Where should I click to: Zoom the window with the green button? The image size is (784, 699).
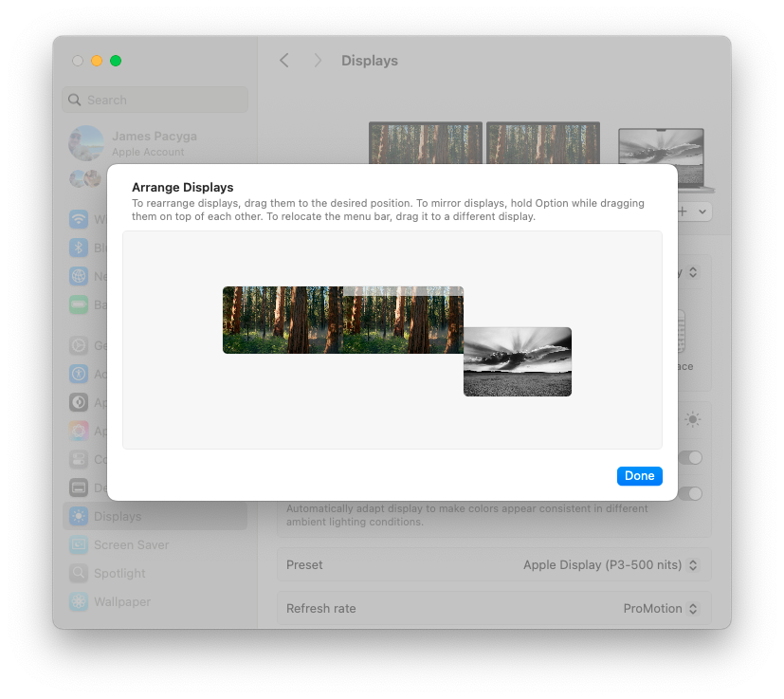(x=116, y=61)
